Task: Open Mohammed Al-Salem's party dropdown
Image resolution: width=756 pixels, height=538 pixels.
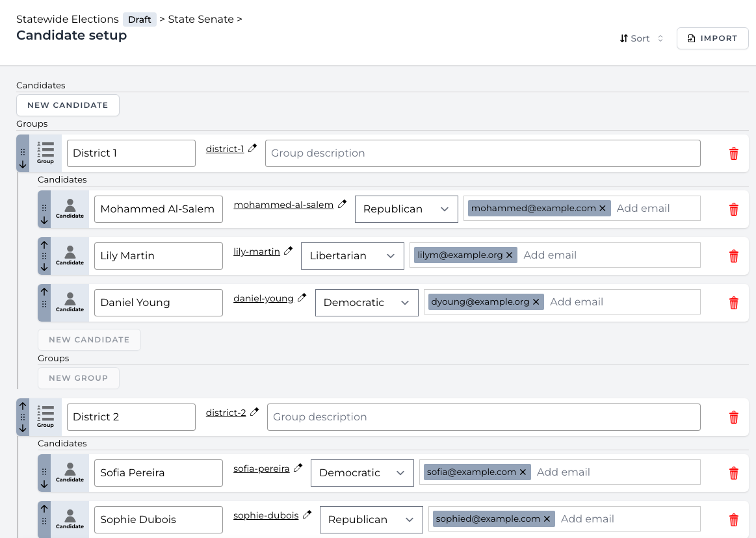Action: click(x=406, y=209)
